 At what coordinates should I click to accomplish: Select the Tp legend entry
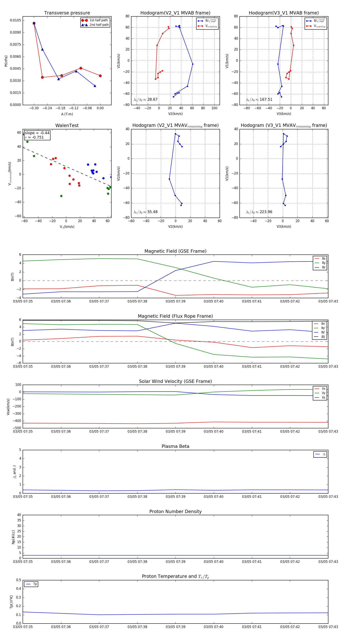click(31, 584)
